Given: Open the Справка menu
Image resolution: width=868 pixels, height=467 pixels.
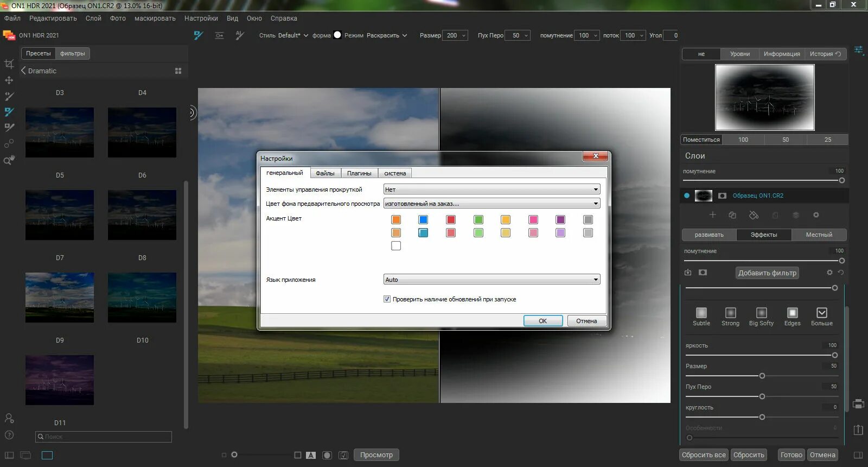Looking at the screenshot, I should pyautogui.click(x=284, y=18).
